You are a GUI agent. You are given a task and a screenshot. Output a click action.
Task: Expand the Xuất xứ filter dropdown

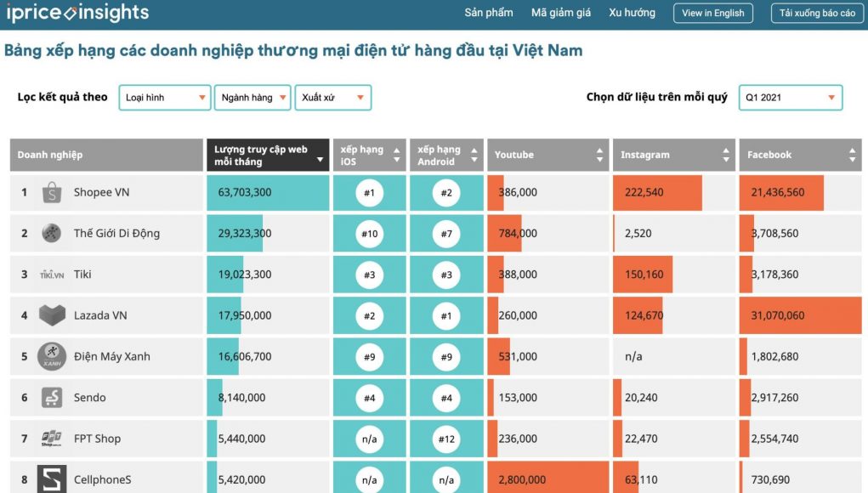332,98
